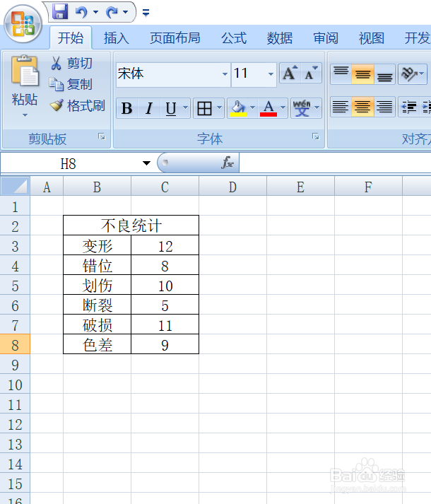Select all cells with corner button
Viewport: 431px width, 504px height.
tap(15, 186)
